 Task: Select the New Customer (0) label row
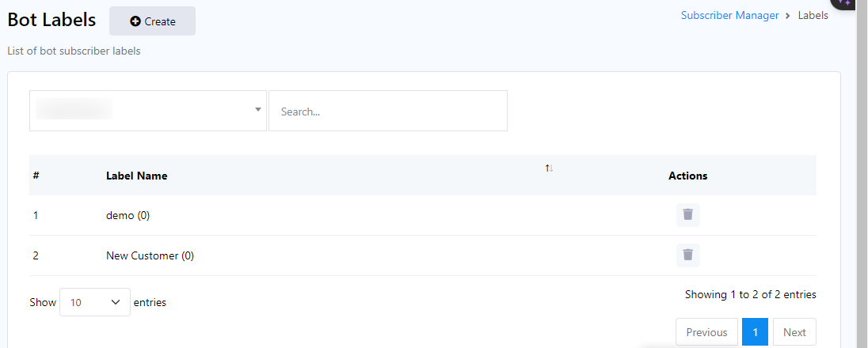[x=150, y=255]
